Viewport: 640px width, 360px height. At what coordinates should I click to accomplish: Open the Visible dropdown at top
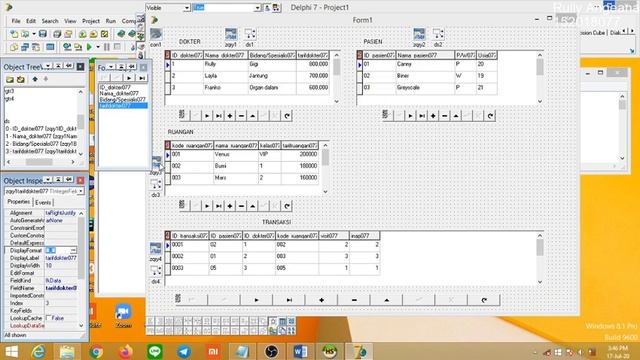coord(187,8)
